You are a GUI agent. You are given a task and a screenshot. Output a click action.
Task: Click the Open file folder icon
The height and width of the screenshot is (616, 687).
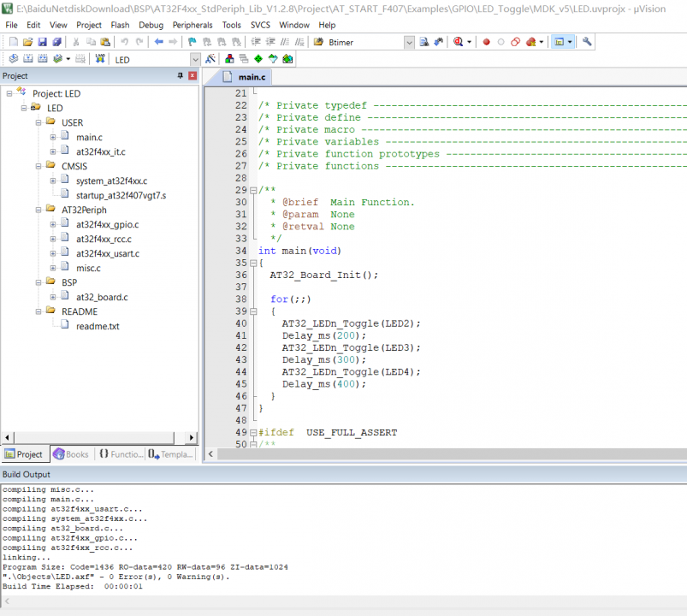[x=27, y=42]
